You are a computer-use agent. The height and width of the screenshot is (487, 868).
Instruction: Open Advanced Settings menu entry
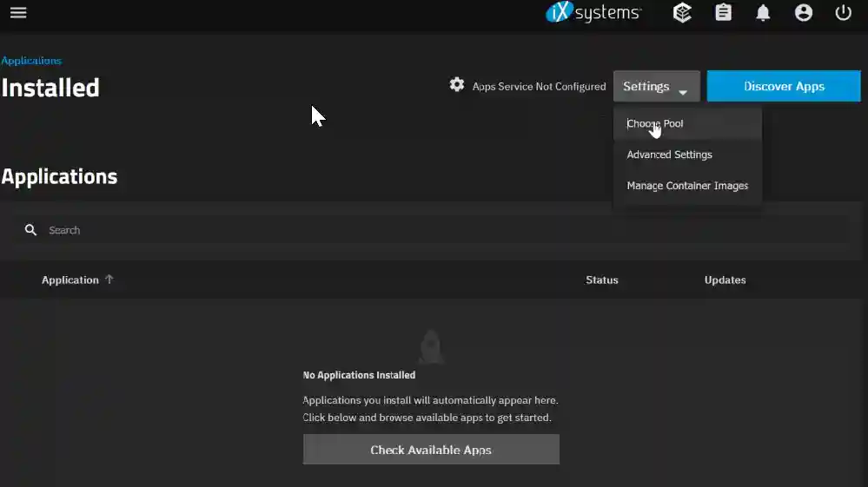coord(687,155)
